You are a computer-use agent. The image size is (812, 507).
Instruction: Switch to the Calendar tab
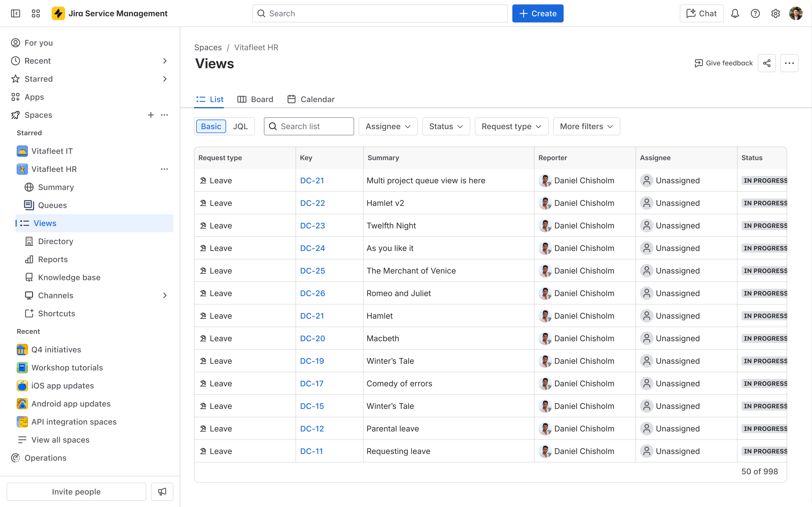[x=311, y=99]
